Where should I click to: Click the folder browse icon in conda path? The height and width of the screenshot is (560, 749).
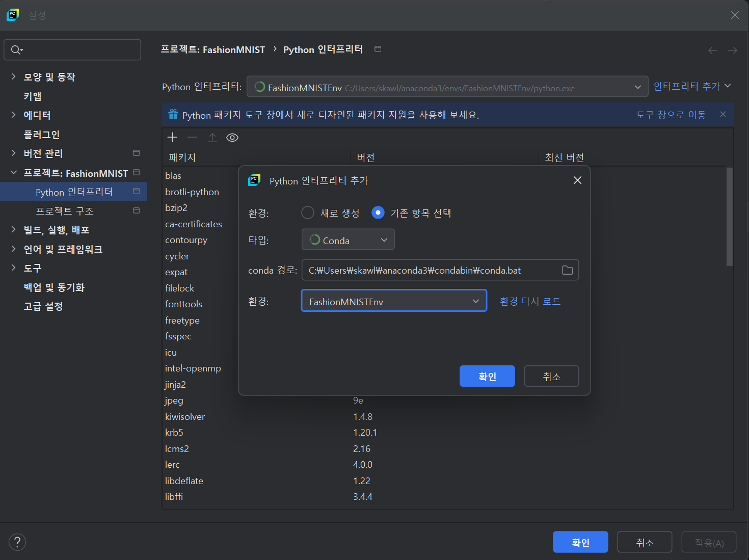pyautogui.click(x=567, y=270)
